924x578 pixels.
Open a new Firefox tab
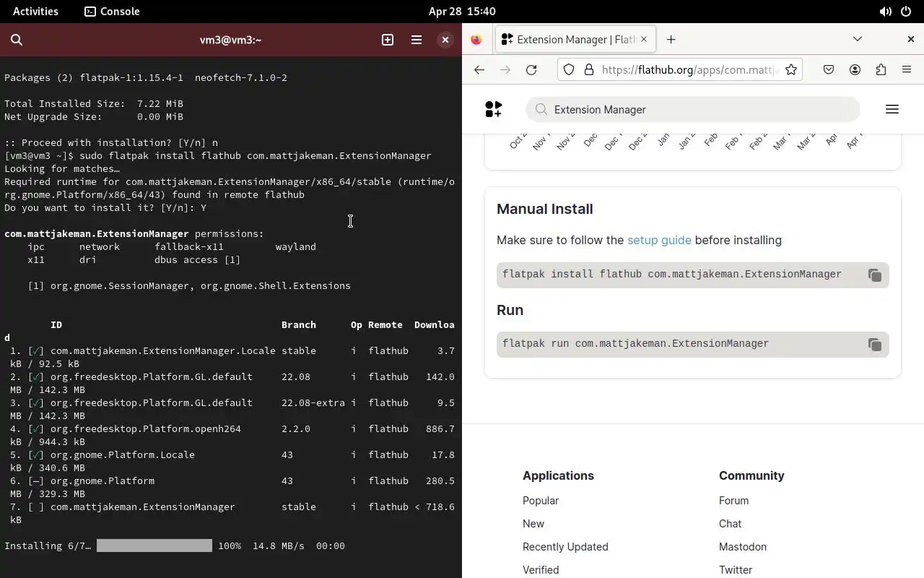pyautogui.click(x=671, y=40)
